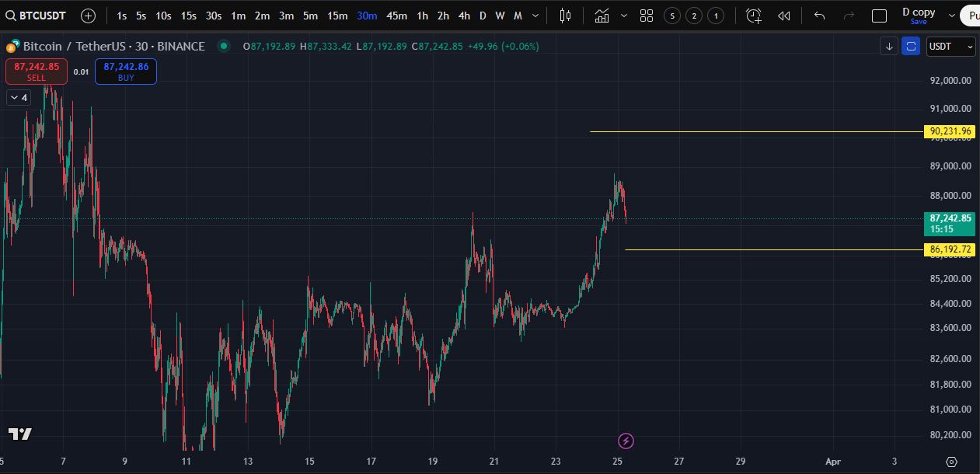Click the lightning trading icon on the chart
The height and width of the screenshot is (474, 980).
pos(626,441)
